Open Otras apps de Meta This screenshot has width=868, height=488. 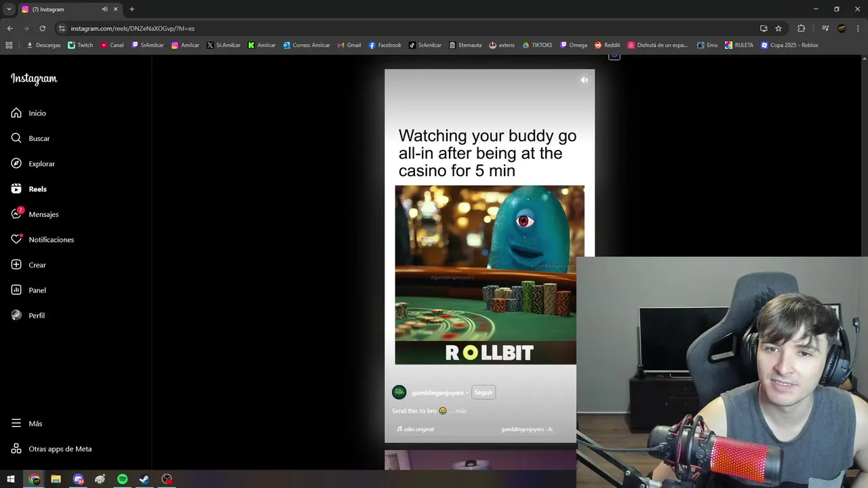tap(51, 449)
